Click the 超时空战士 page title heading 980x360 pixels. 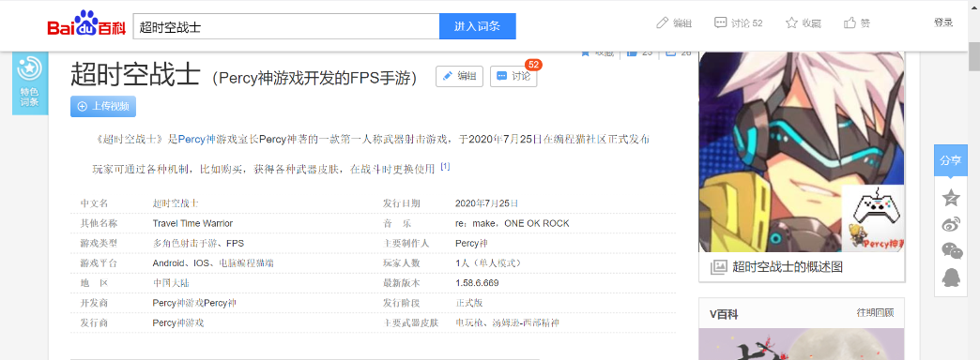[135, 75]
